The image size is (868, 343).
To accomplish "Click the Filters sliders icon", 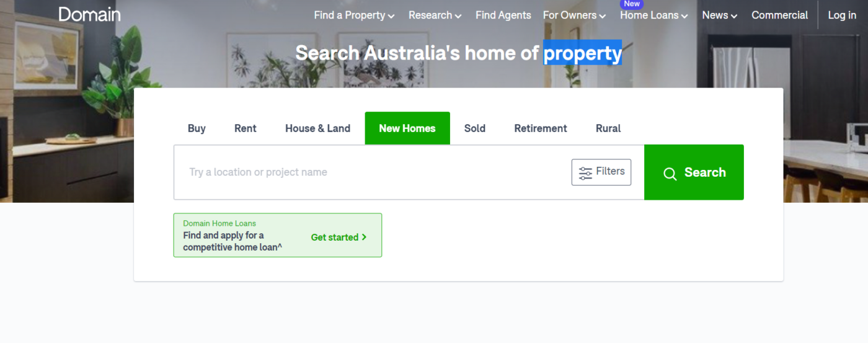I will (x=585, y=173).
